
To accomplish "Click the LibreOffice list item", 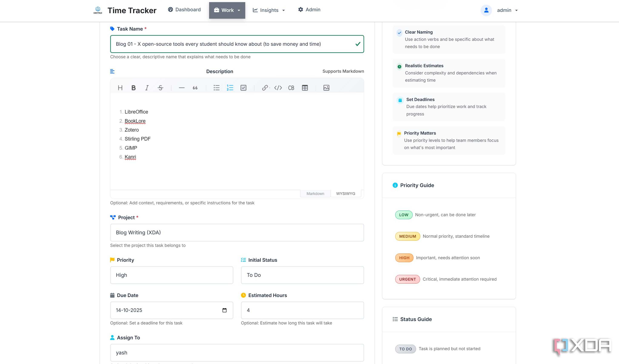I will (136, 112).
